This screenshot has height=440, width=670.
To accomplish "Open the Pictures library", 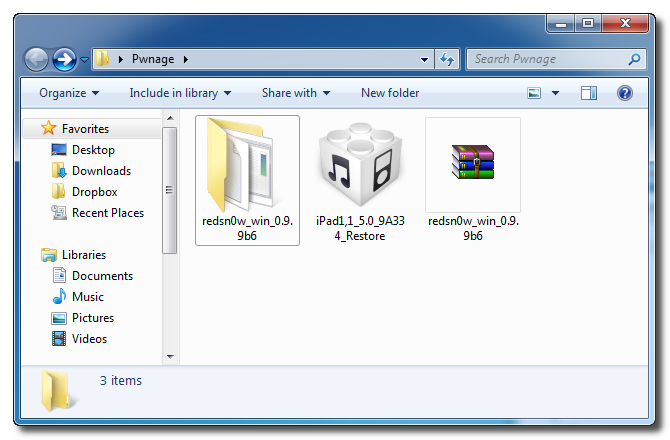I will click(93, 318).
